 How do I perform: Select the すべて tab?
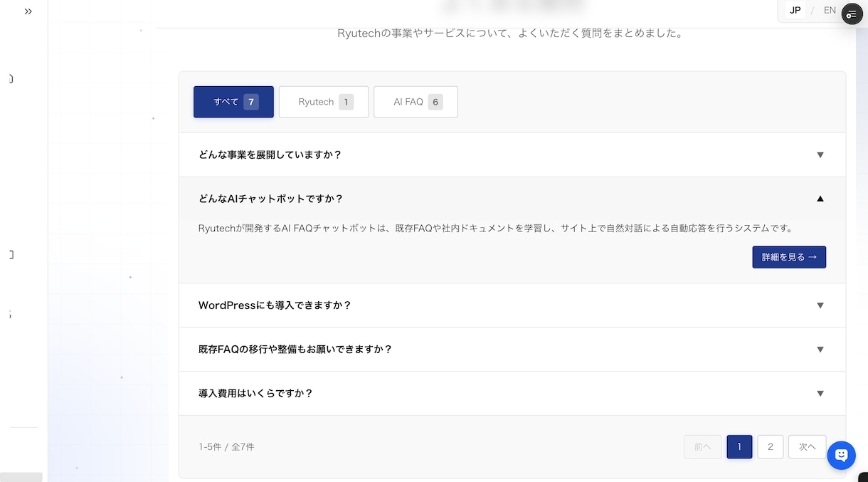click(x=233, y=102)
